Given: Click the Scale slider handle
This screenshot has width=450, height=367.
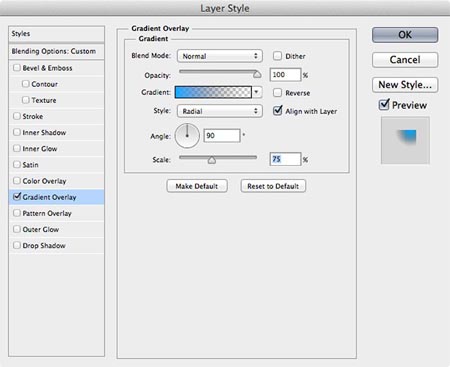Looking at the screenshot, I should pyautogui.click(x=212, y=160).
